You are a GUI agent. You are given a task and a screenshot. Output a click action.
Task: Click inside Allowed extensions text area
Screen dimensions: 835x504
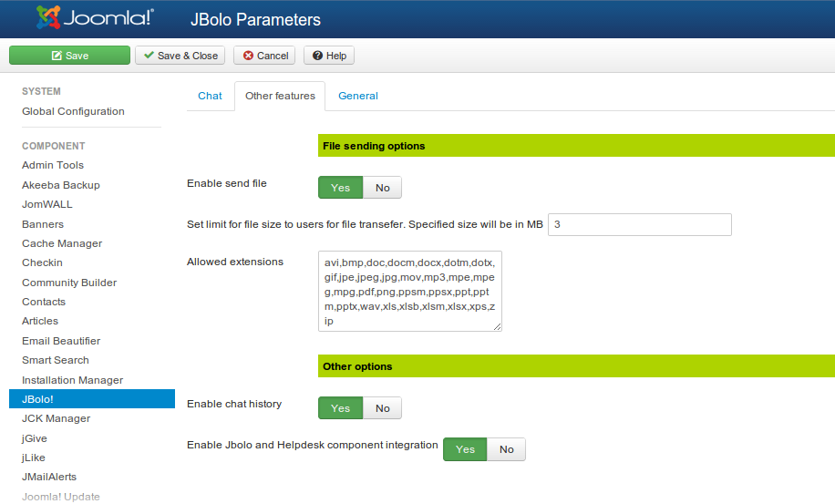410,291
